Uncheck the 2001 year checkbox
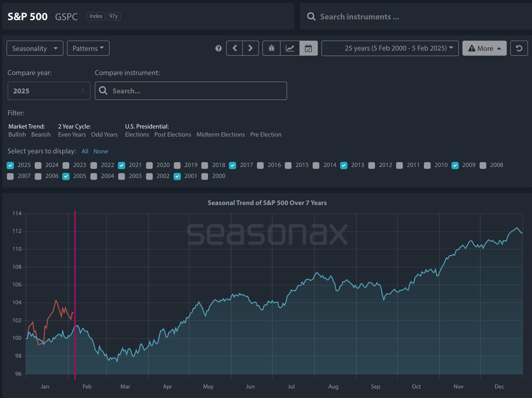 coord(177,176)
